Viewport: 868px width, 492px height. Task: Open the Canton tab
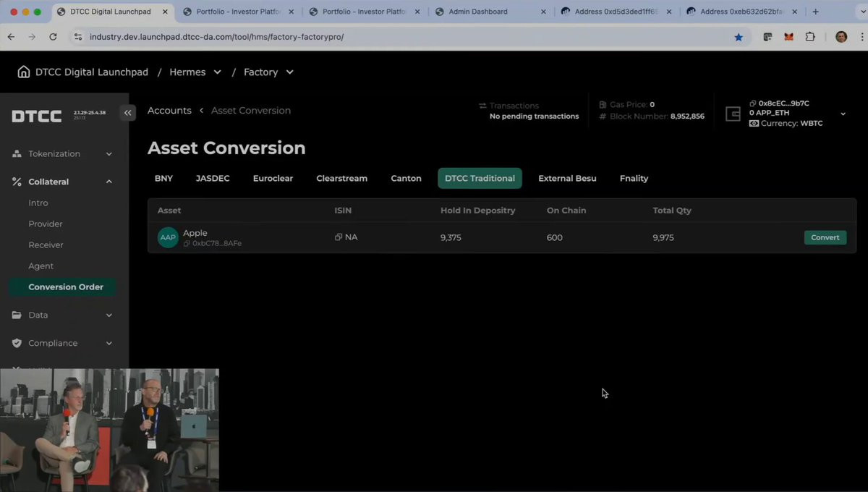pyautogui.click(x=406, y=179)
